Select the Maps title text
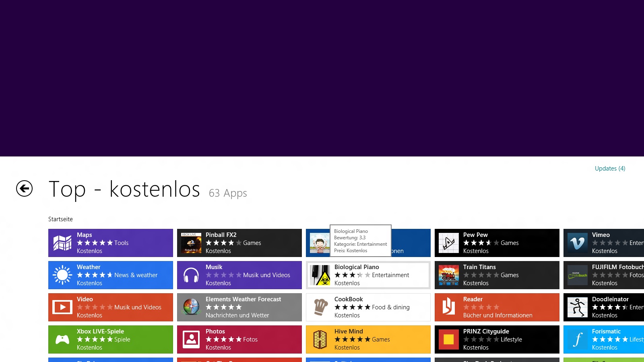This screenshot has height=362, width=644. click(84, 235)
